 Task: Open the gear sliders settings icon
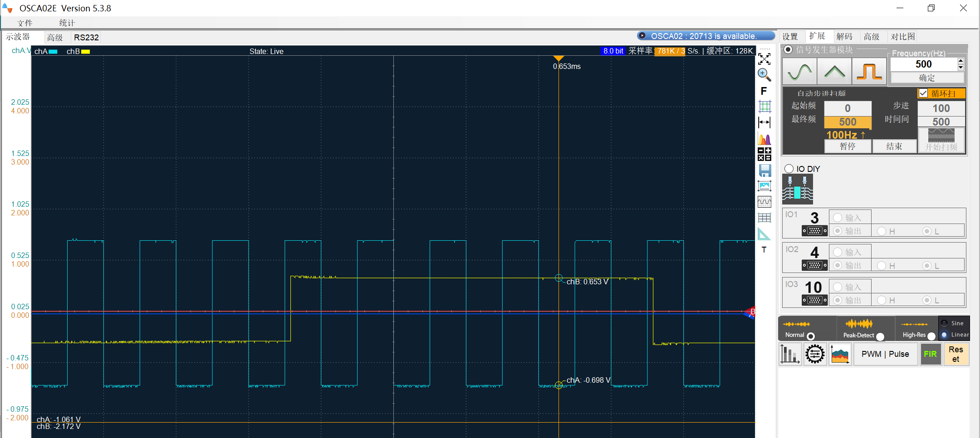815,354
